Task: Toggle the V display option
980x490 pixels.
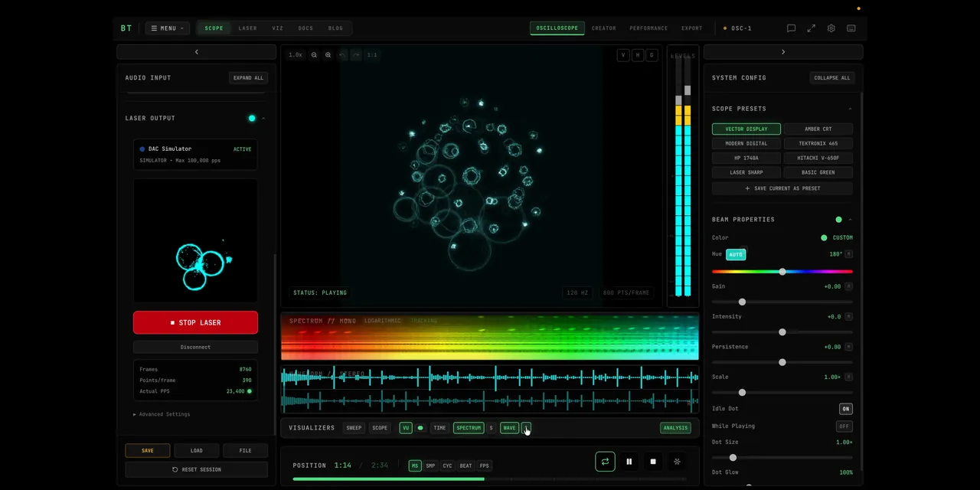Action: click(x=623, y=55)
